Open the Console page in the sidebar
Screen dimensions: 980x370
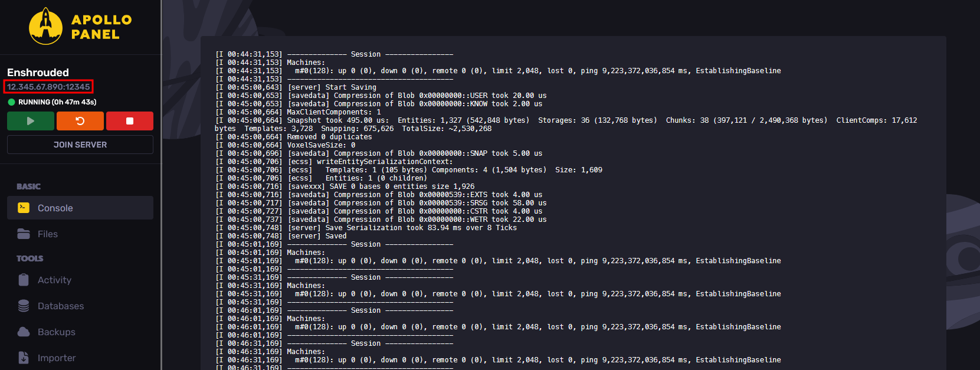coord(80,208)
